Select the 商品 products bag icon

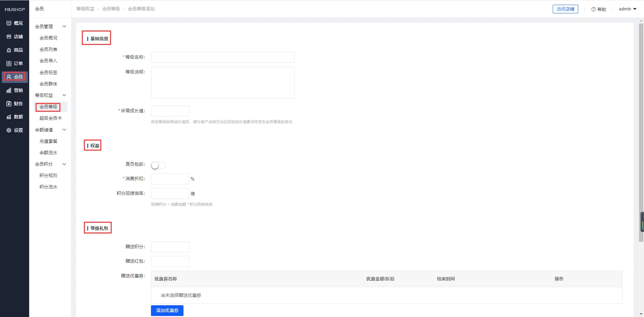[x=9, y=50]
